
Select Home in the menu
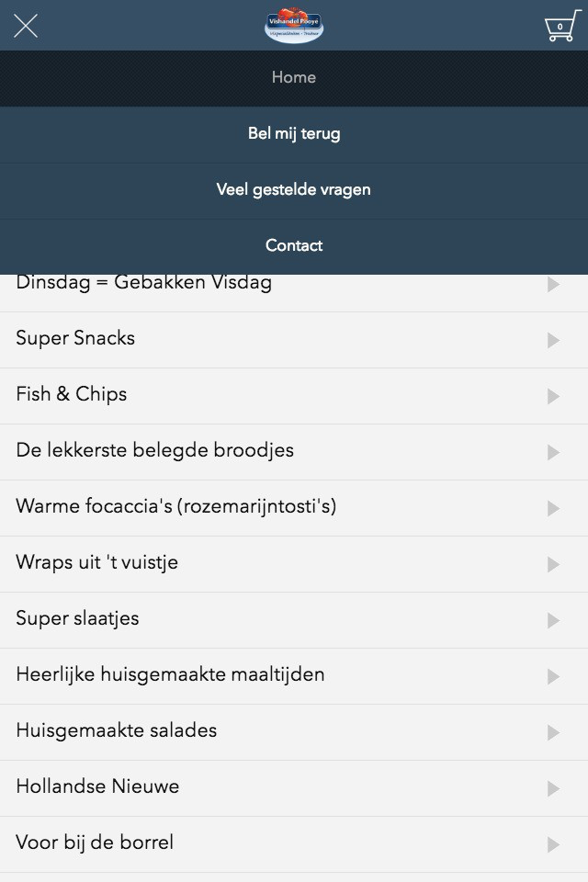294,78
